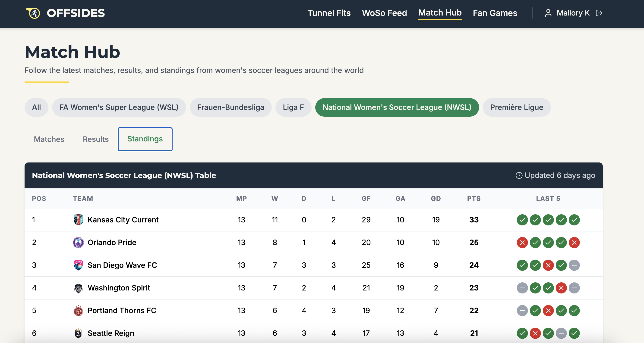Click the Portland Thorns FC crest

(78, 311)
